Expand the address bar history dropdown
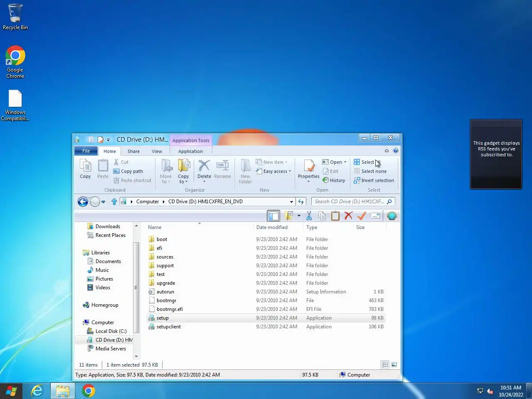Image resolution: width=532 pixels, height=399 pixels. pyautogui.click(x=291, y=202)
